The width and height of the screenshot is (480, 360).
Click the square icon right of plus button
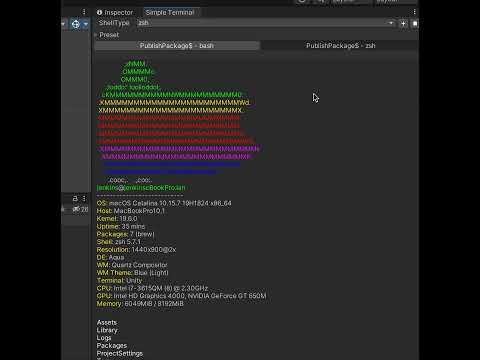coord(415,24)
